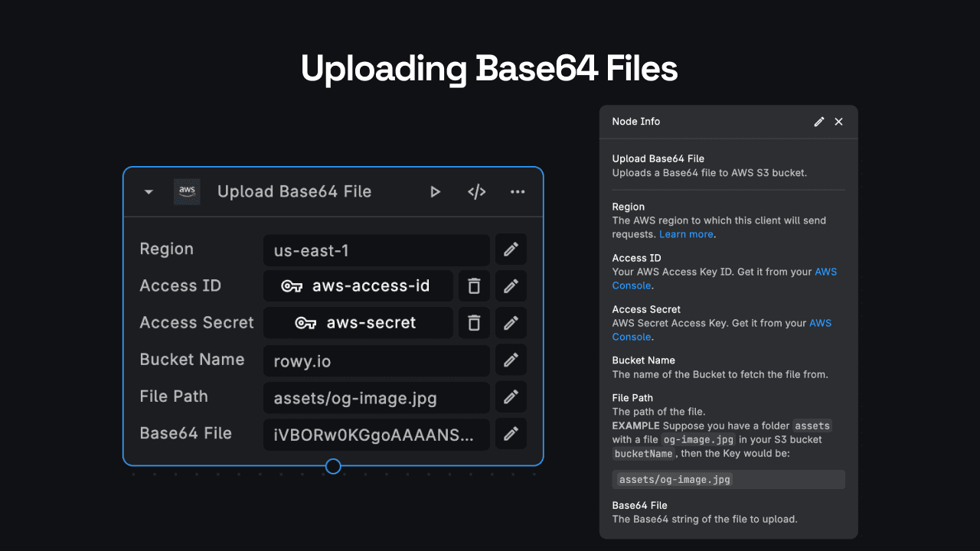Run the Upload Base64 File node

point(435,191)
